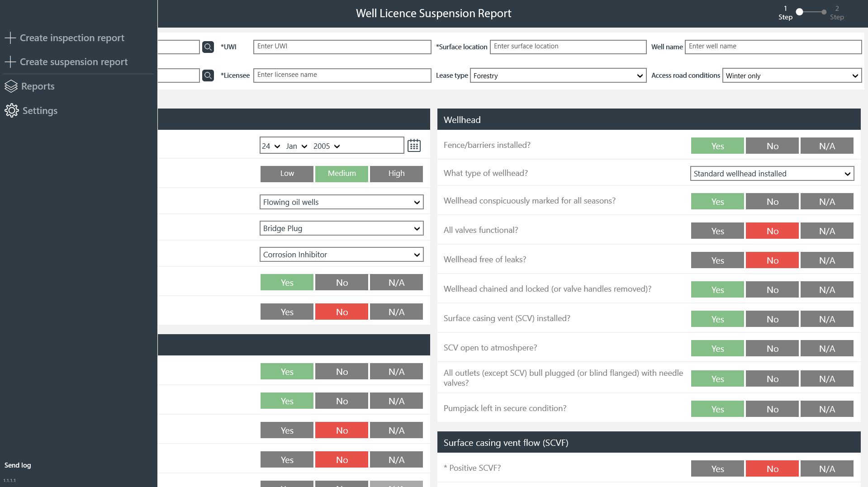868x487 pixels.
Task: Expand the wellhead type dropdown
Action: [x=772, y=174]
